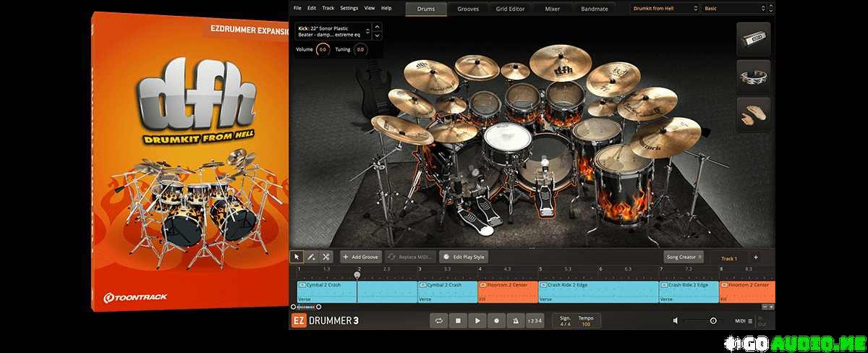Select the scissors cut tool

click(x=325, y=257)
